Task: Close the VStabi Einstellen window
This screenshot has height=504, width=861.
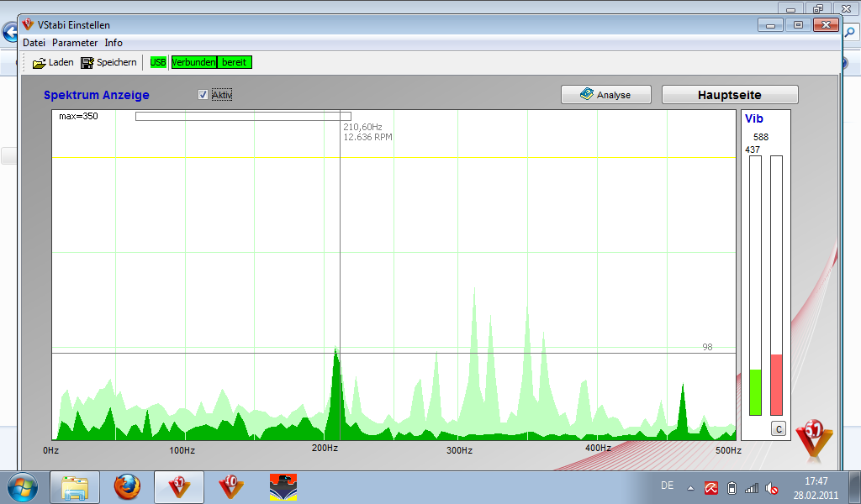Action: pos(826,25)
